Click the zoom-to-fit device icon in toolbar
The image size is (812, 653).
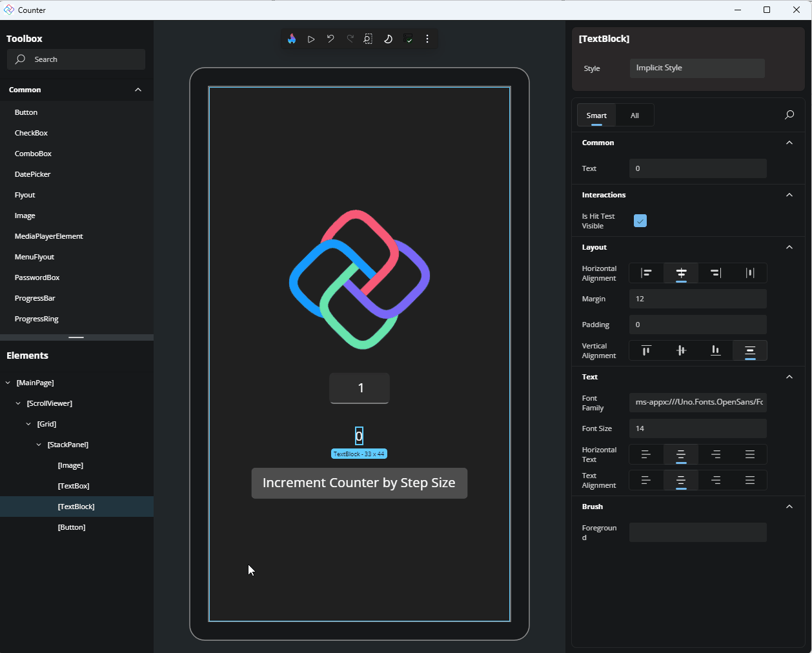pyautogui.click(x=368, y=39)
